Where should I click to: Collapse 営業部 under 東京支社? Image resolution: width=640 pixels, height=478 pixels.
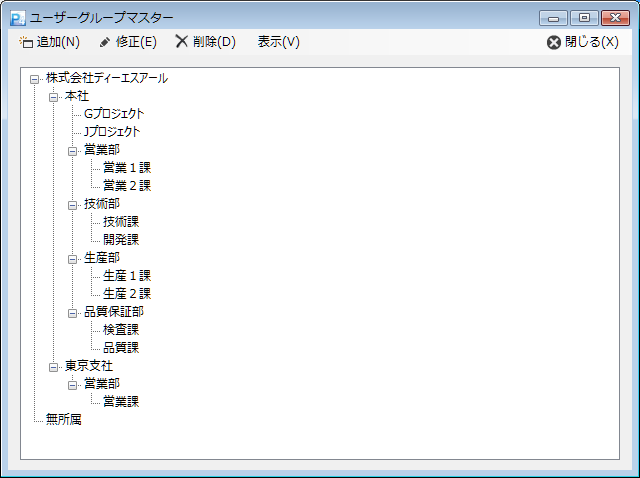pyautogui.click(x=73, y=385)
